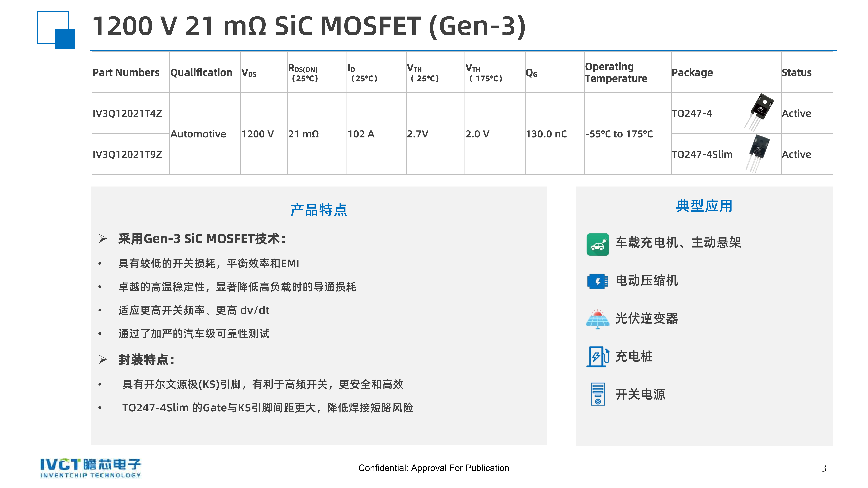This screenshot has width=868, height=488.
Task: Select the "车载充电机、主动悬架" application label
Action: 678,243
